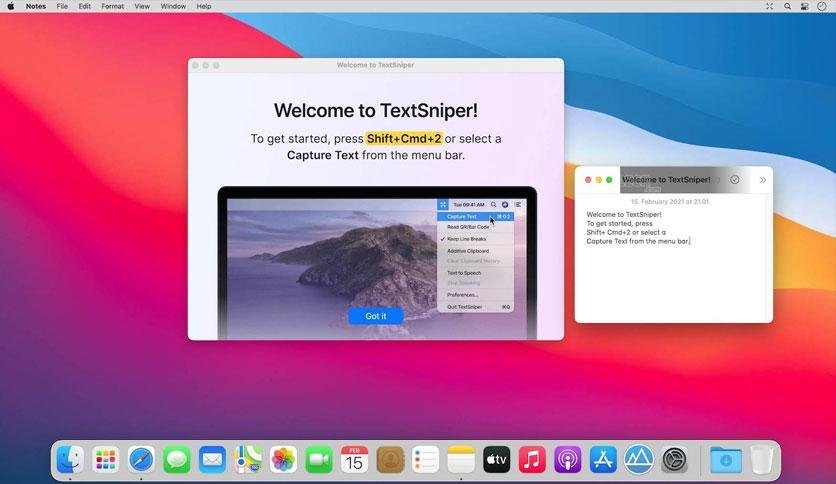
Task: Open TextSniper icon in the menu bar
Action: (x=771, y=6)
